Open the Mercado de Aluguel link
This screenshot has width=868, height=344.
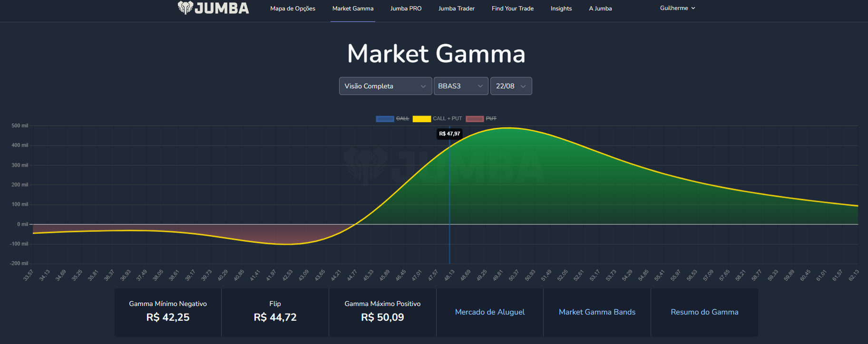490,312
